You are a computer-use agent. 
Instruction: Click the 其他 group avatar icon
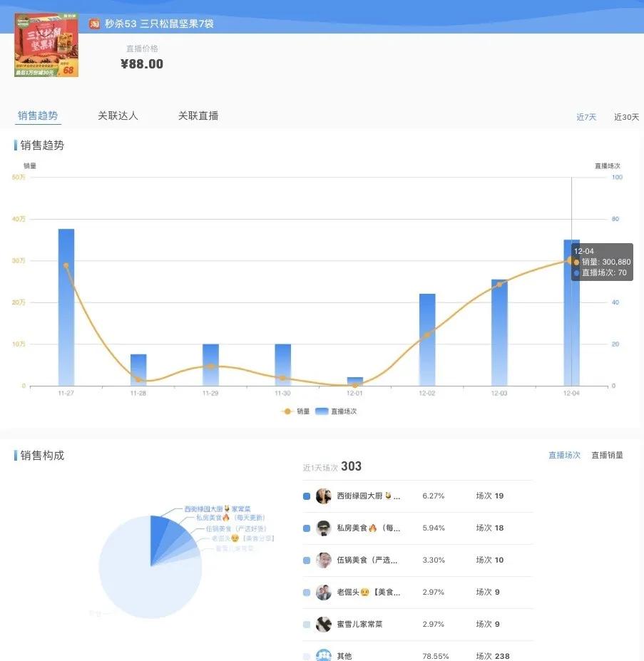click(x=323, y=655)
